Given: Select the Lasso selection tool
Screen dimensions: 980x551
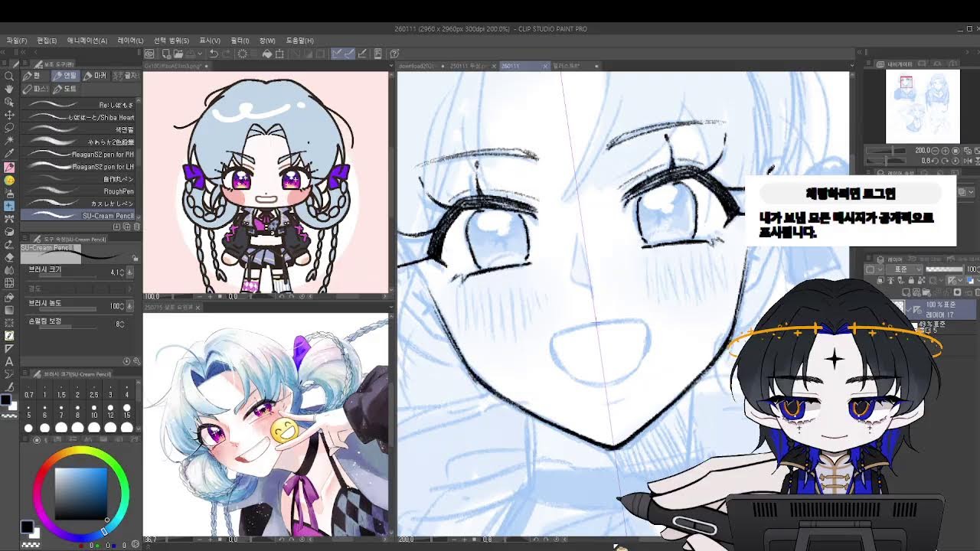Looking at the screenshot, I should [x=9, y=128].
